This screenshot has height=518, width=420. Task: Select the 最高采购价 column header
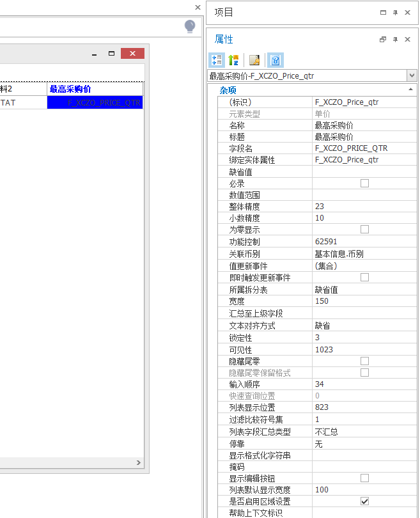click(95, 89)
